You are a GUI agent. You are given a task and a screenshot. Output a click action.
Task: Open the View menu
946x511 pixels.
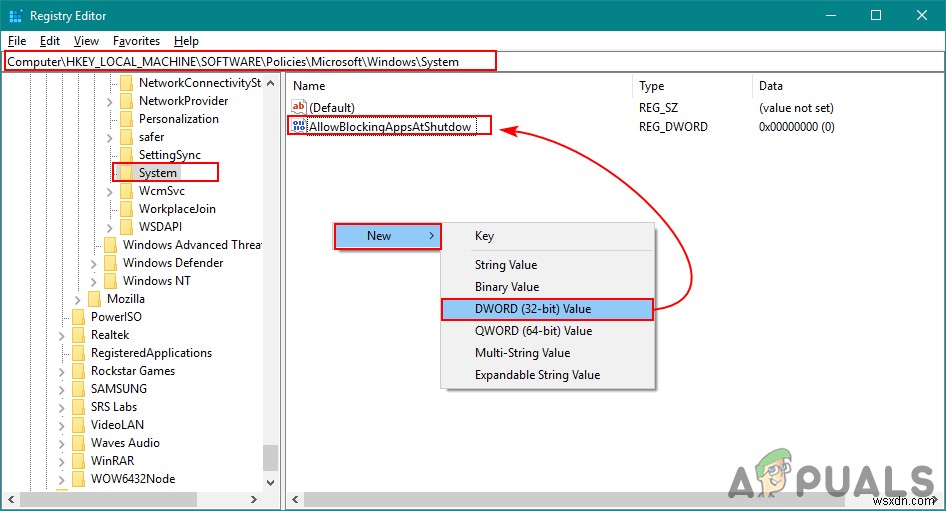pyautogui.click(x=86, y=40)
